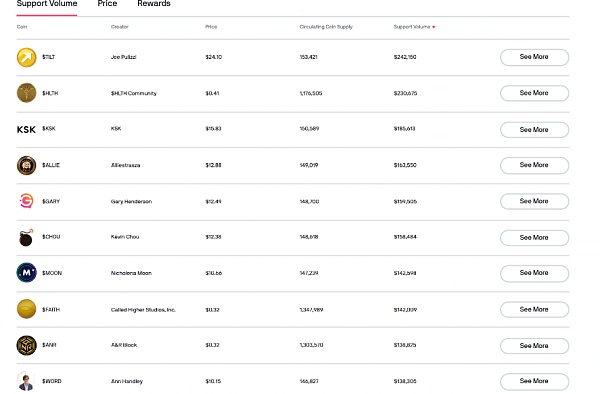
Task: Switch to the Price tab
Action: pos(107,4)
